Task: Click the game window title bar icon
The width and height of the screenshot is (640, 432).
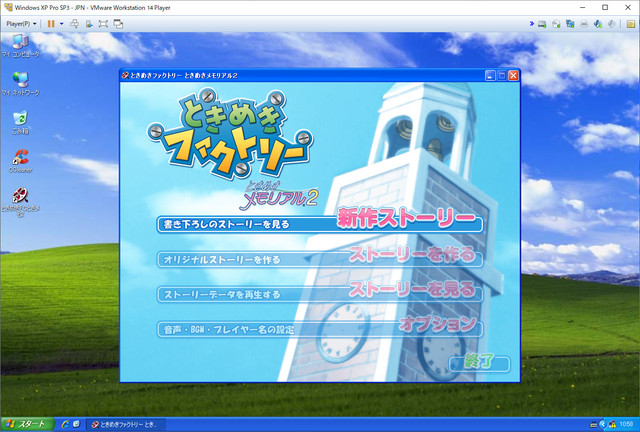Action: [126, 75]
